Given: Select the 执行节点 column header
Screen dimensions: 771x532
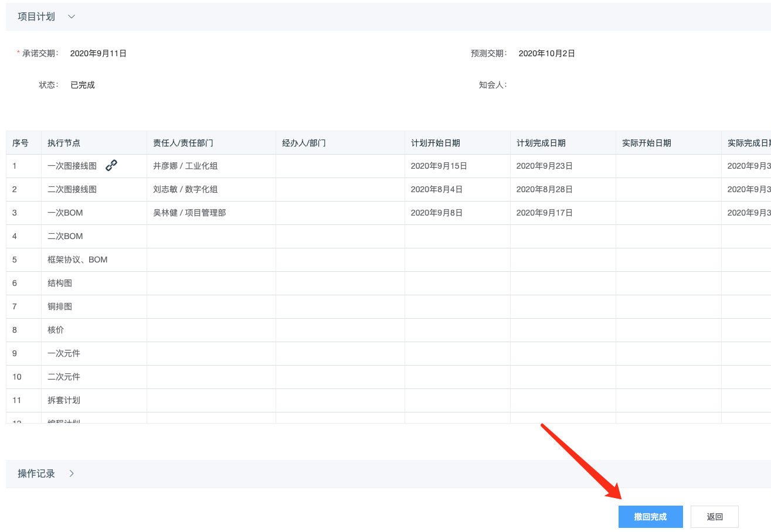Looking at the screenshot, I should [64, 143].
